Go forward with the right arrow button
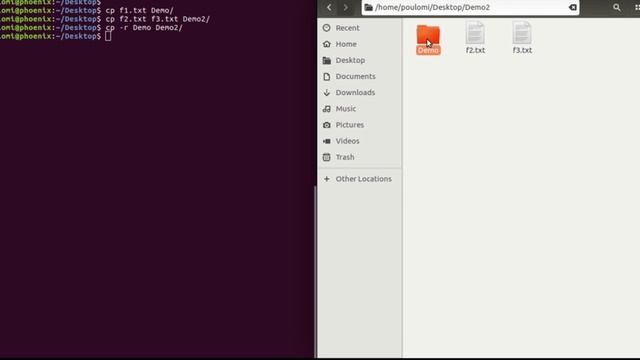640x360 pixels. pyautogui.click(x=346, y=7)
